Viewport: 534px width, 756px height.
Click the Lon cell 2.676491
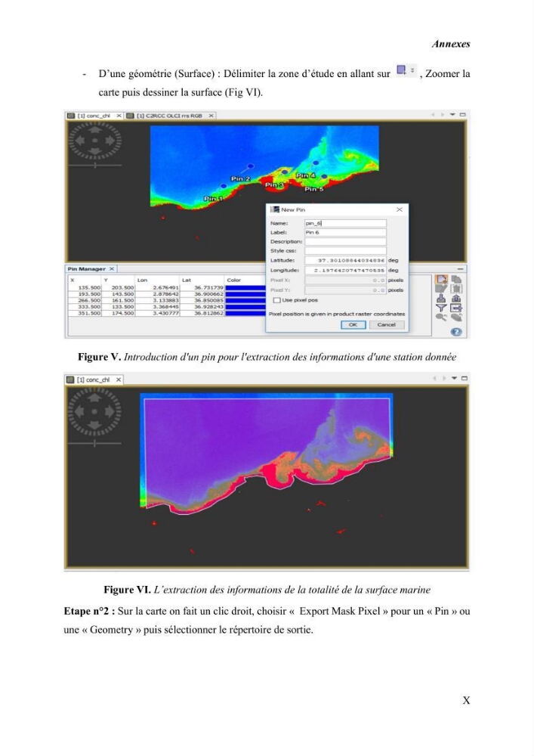tap(157, 288)
